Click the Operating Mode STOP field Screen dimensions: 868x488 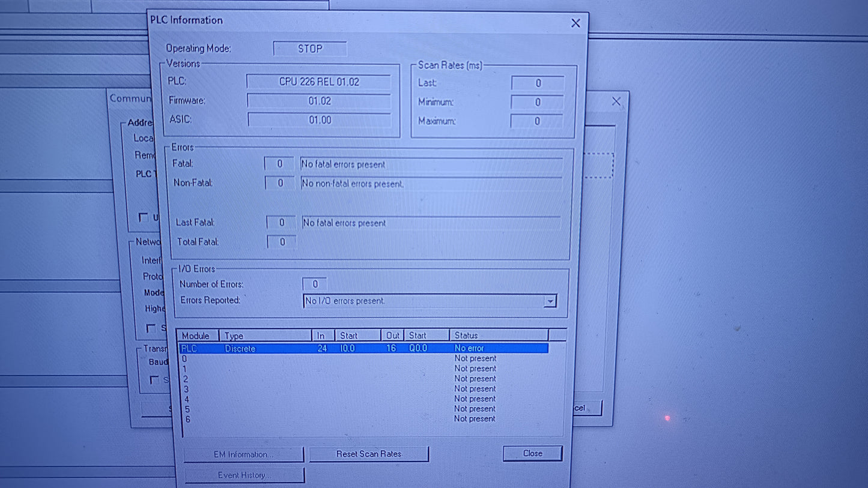click(310, 49)
